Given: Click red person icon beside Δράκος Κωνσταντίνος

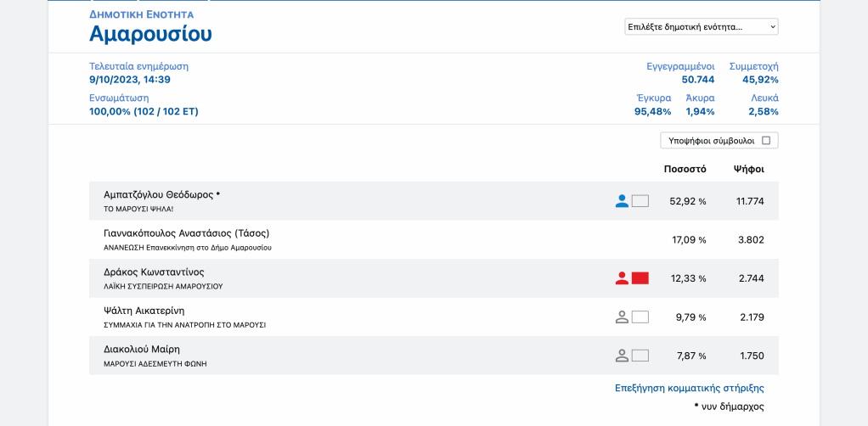Looking at the screenshot, I should coord(622,278).
